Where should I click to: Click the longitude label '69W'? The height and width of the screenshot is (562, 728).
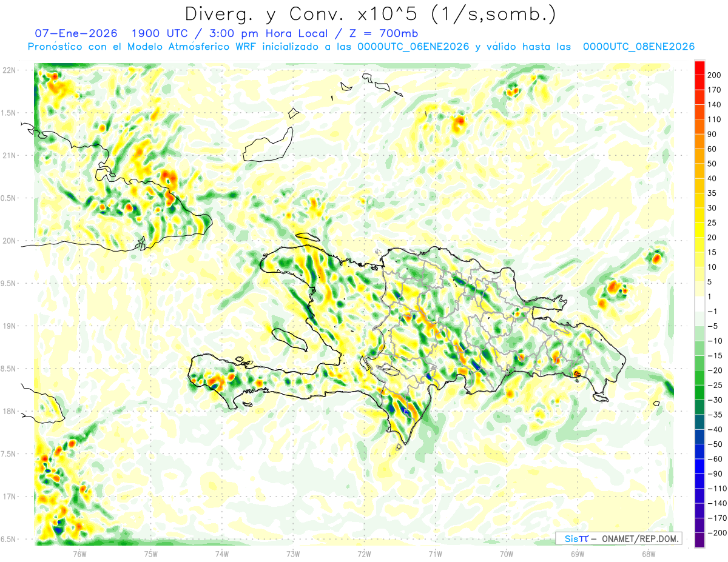(x=578, y=554)
